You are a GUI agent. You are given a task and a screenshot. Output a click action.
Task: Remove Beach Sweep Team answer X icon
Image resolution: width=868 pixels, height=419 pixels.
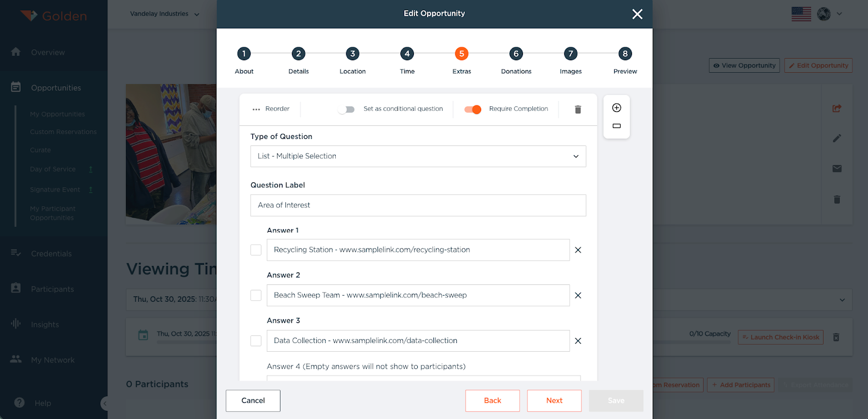click(x=578, y=296)
